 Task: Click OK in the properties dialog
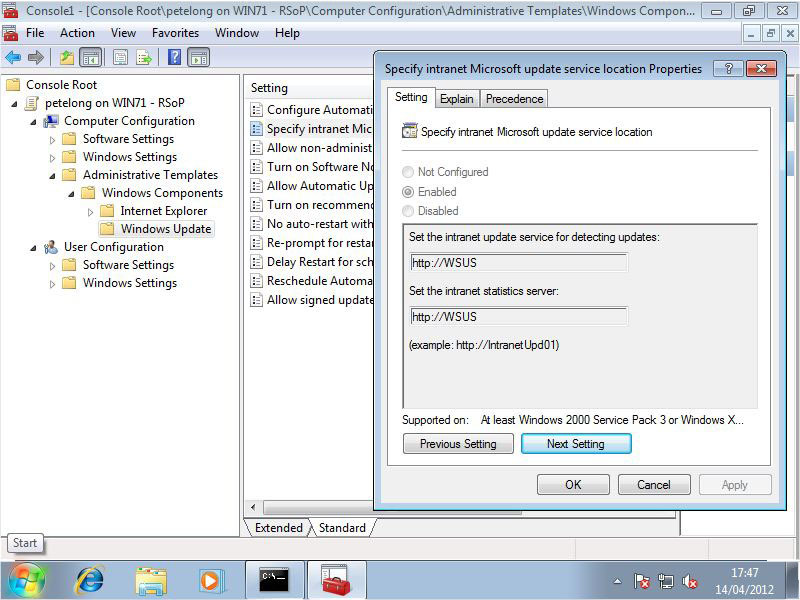pos(573,485)
